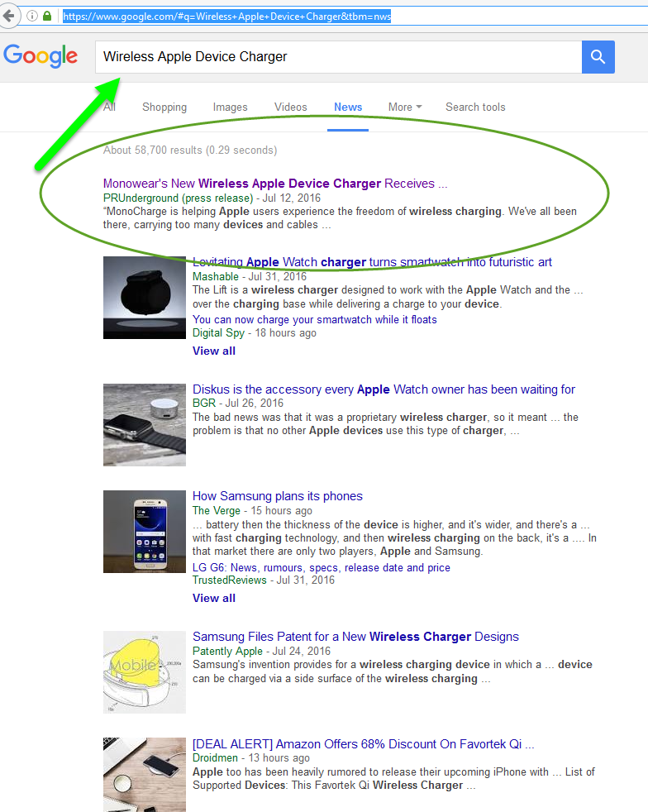Open 'How Samsung plans its phones' article

pos(278,496)
